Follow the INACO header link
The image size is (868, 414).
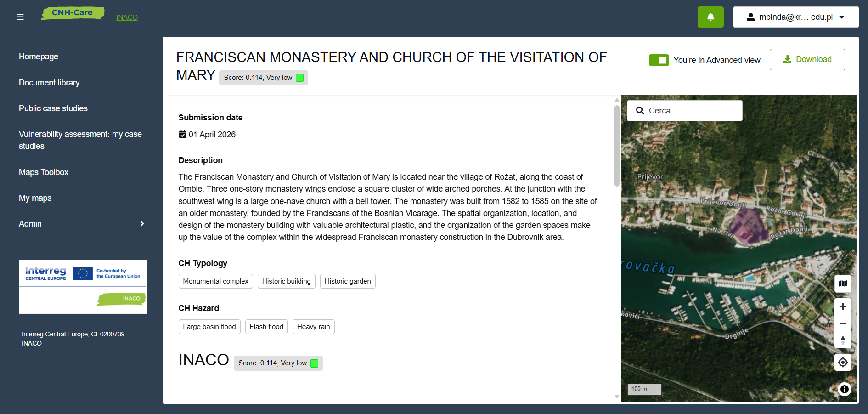coord(127,17)
